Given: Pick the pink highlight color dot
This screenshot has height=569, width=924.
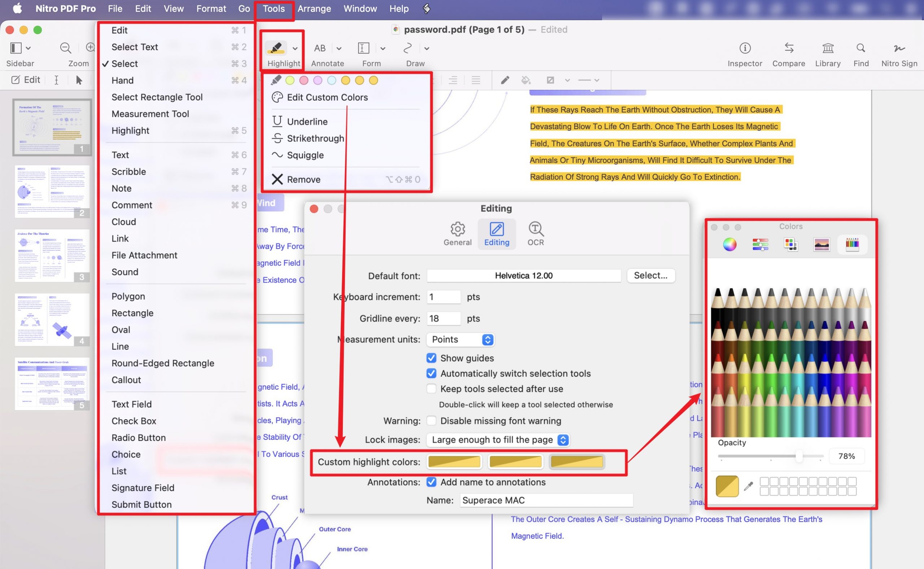Looking at the screenshot, I should point(304,80).
